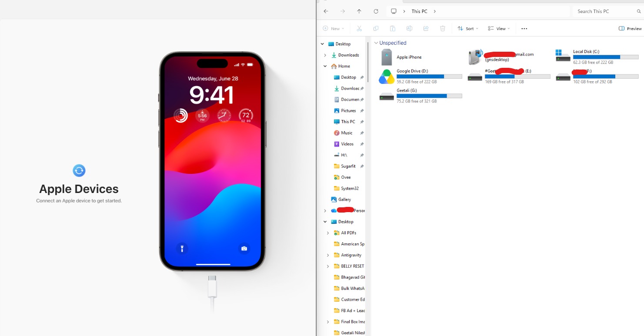
Task: Click This PC in the address bar
Action: pos(419,11)
